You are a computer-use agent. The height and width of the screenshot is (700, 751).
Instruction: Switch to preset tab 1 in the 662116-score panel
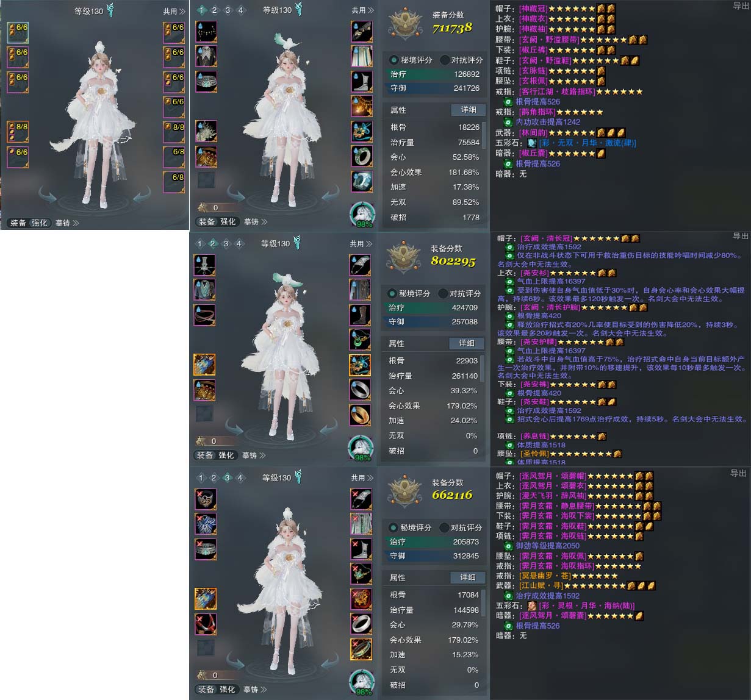201,477
